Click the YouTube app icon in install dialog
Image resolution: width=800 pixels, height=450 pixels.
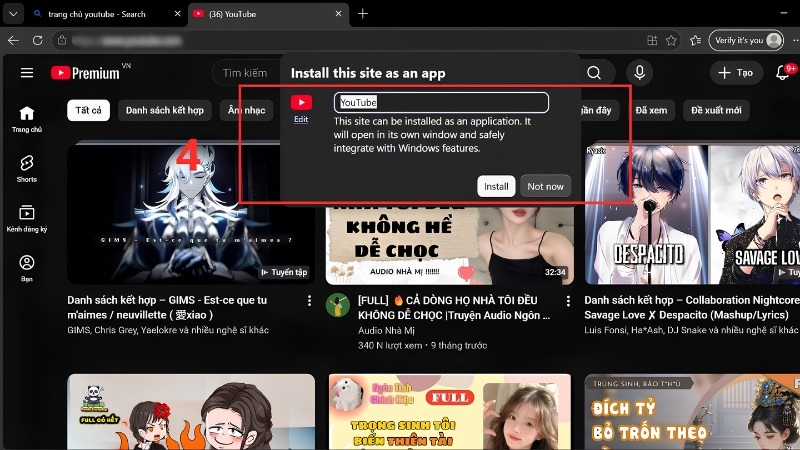302,103
